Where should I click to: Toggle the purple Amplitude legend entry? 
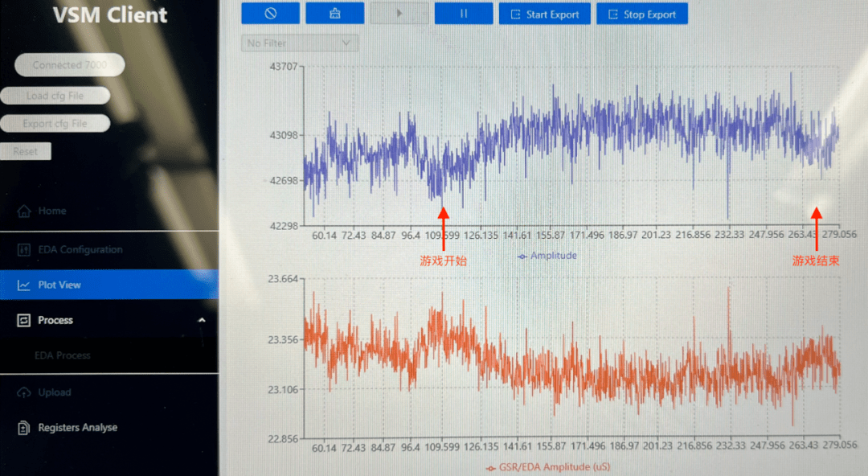(547, 256)
